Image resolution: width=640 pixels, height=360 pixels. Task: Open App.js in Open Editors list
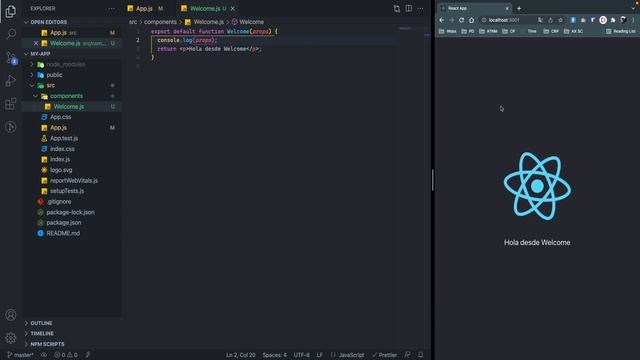pos(71,33)
